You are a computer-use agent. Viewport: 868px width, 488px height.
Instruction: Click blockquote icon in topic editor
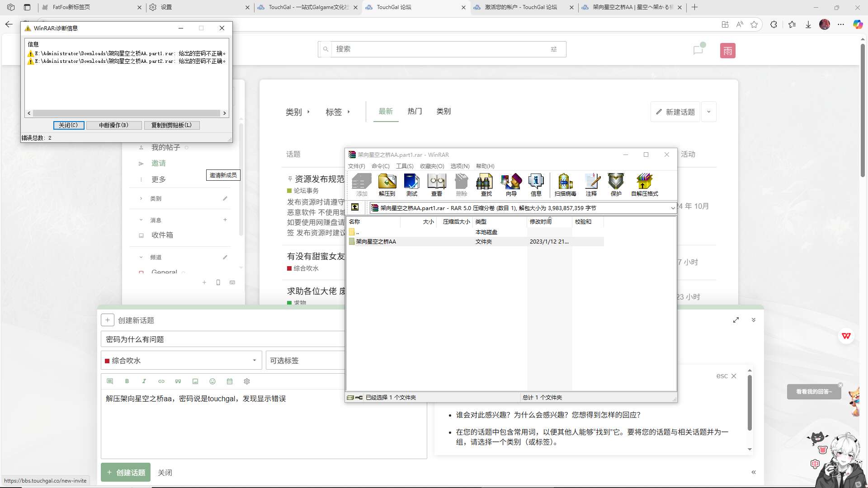[178, 381]
